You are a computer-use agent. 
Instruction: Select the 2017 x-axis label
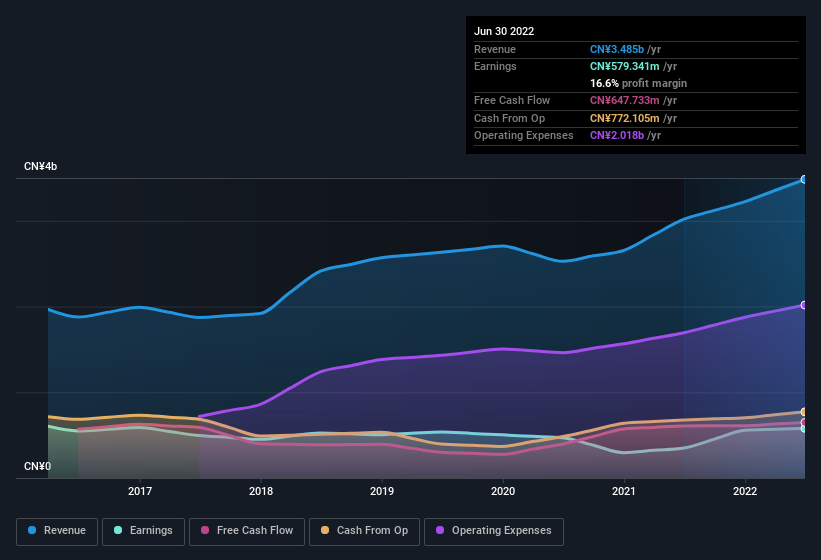point(140,491)
